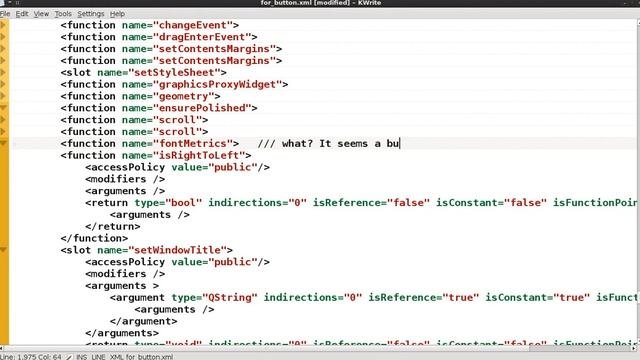Toggle the fold marker on the ensurePolished line

tap(3, 108)
